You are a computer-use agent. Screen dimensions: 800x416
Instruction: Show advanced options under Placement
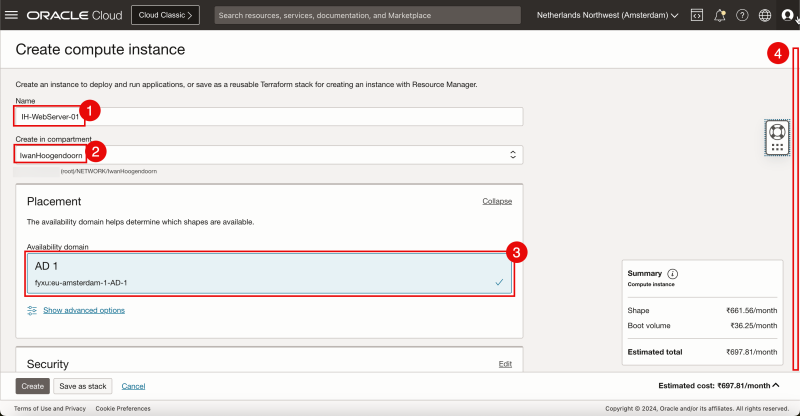click(83, 310)
